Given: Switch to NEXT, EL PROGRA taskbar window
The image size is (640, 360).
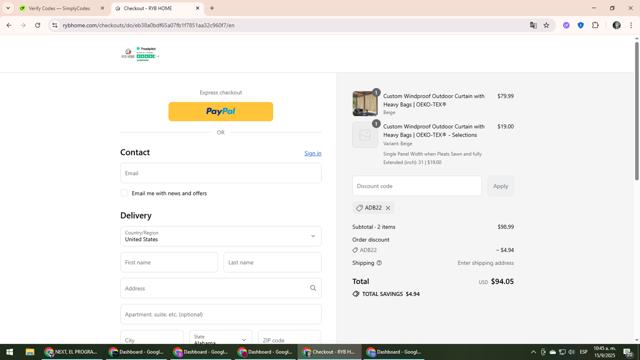Looking at the screenshot, I should click(x=71, y=352).
